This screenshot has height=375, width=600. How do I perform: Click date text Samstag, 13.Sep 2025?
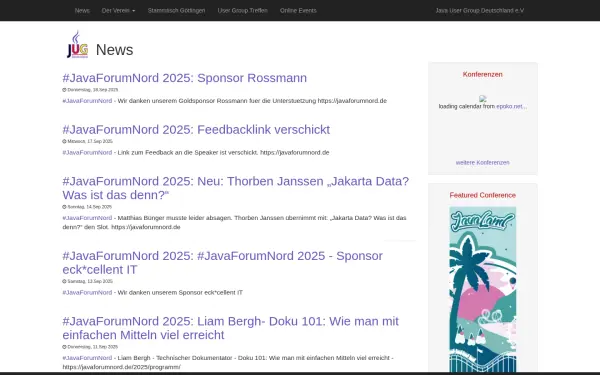90,282
